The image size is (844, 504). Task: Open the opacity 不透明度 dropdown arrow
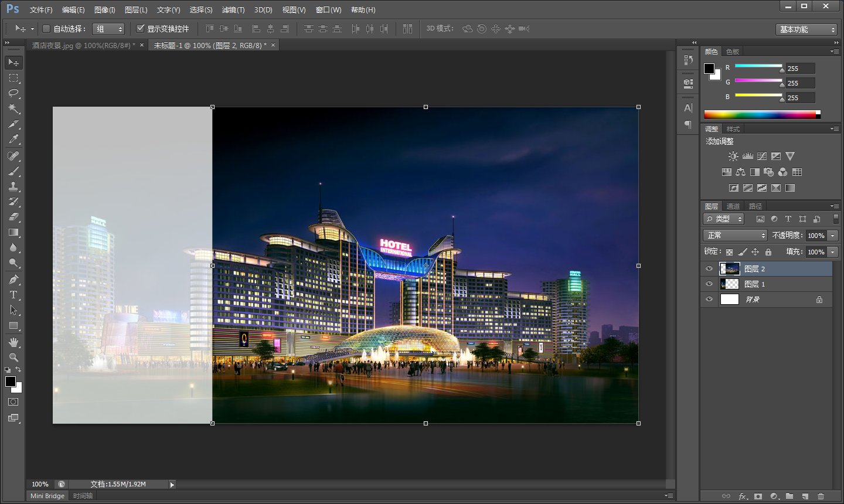pyautogui.click(x=832, y=236)
